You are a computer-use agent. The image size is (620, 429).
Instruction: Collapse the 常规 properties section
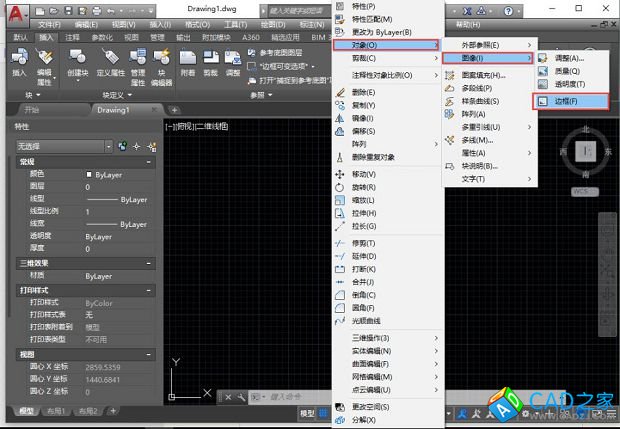(x=149, y=161)
